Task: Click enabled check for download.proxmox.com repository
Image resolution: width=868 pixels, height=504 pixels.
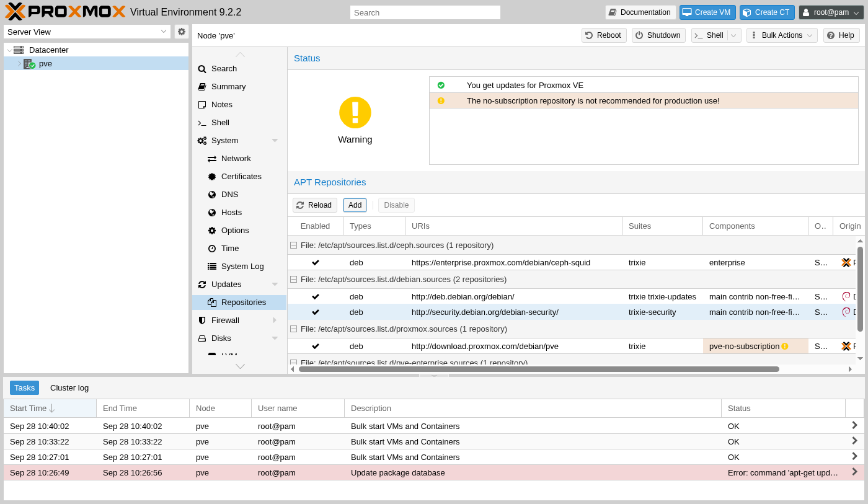Action: (316, 347)
